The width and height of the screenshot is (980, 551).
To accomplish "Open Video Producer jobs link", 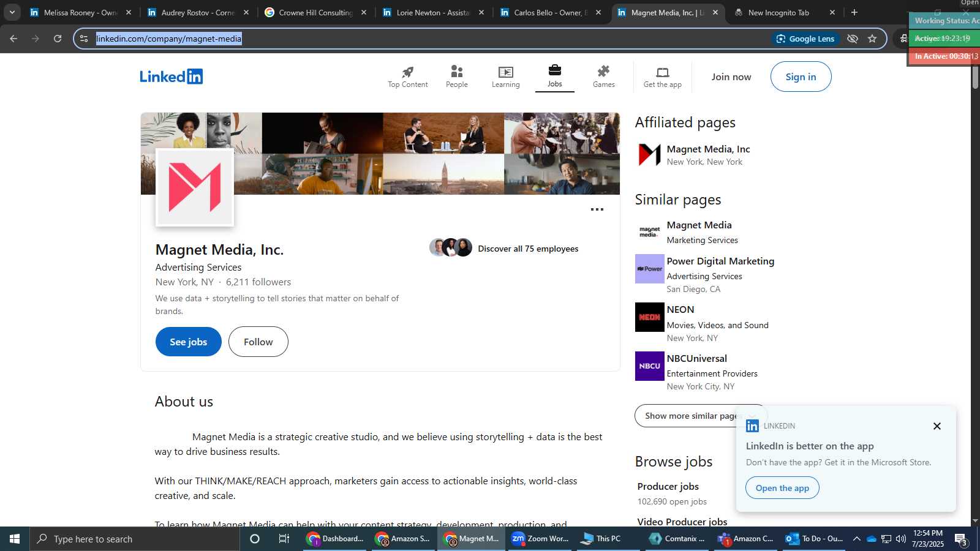I will 682,522.
